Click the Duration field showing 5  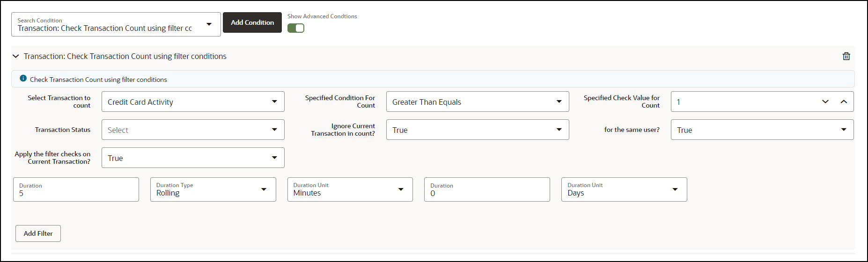[x=76, y=189]
